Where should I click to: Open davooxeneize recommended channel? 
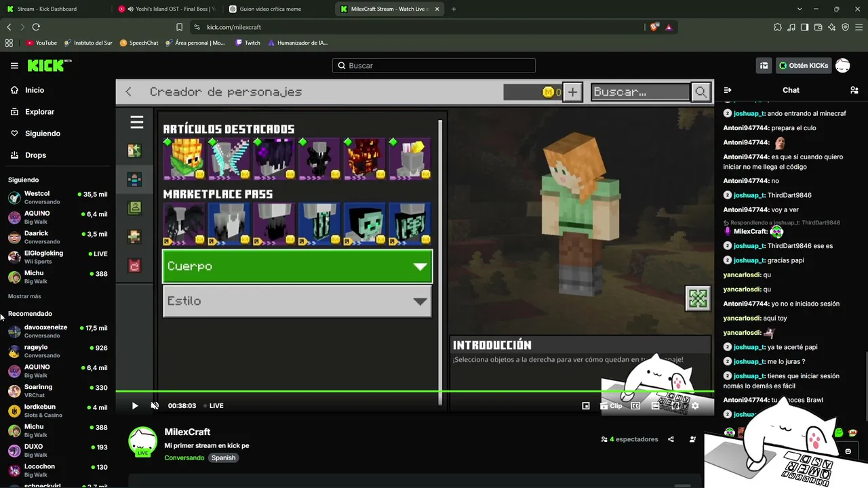tap(58, 331)
